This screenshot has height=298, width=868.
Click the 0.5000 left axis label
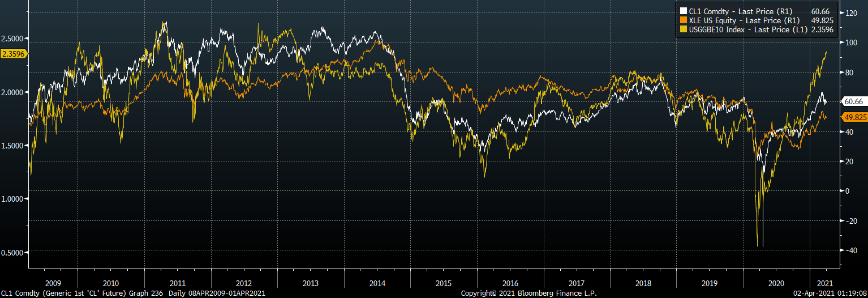(13, 252)
